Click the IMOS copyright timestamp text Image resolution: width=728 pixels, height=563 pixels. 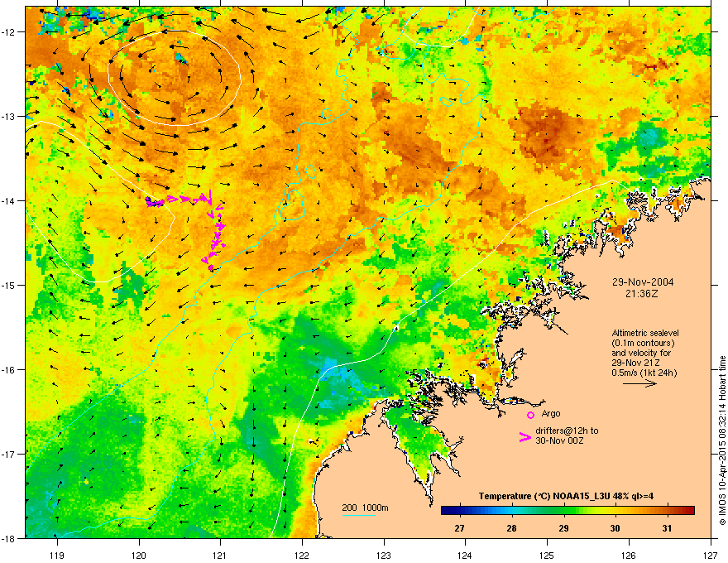click(722, 440)
